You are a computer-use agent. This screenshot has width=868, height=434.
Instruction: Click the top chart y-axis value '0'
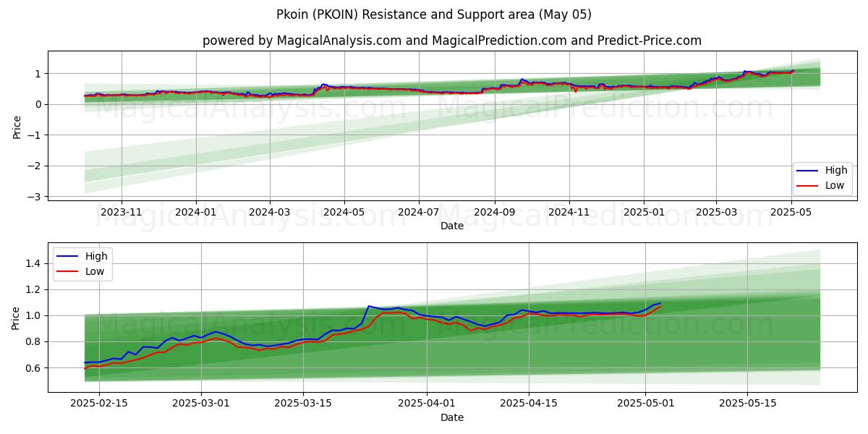pos(40,104)
